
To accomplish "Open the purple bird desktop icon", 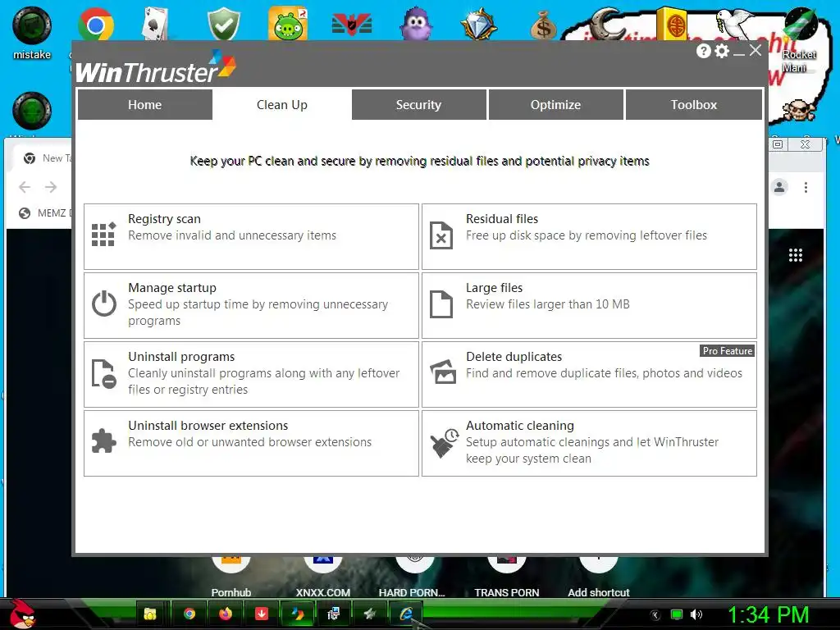I will coord(416,25).
